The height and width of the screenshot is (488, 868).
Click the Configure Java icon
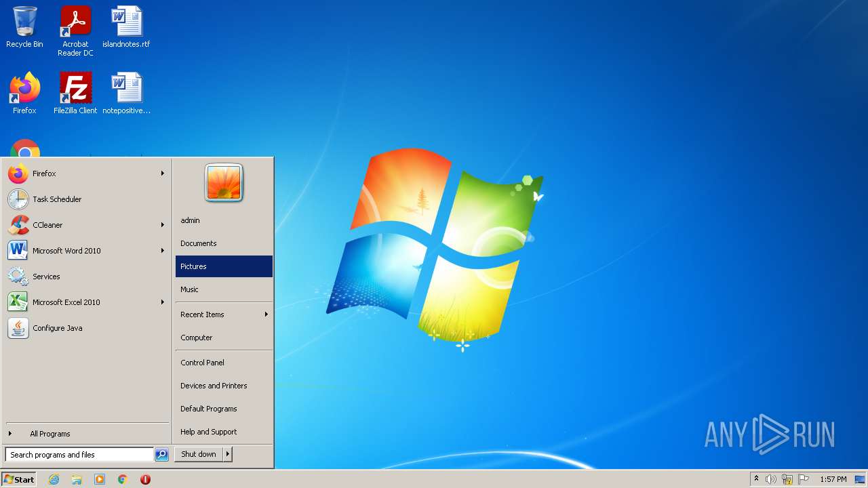coord(18,328)
